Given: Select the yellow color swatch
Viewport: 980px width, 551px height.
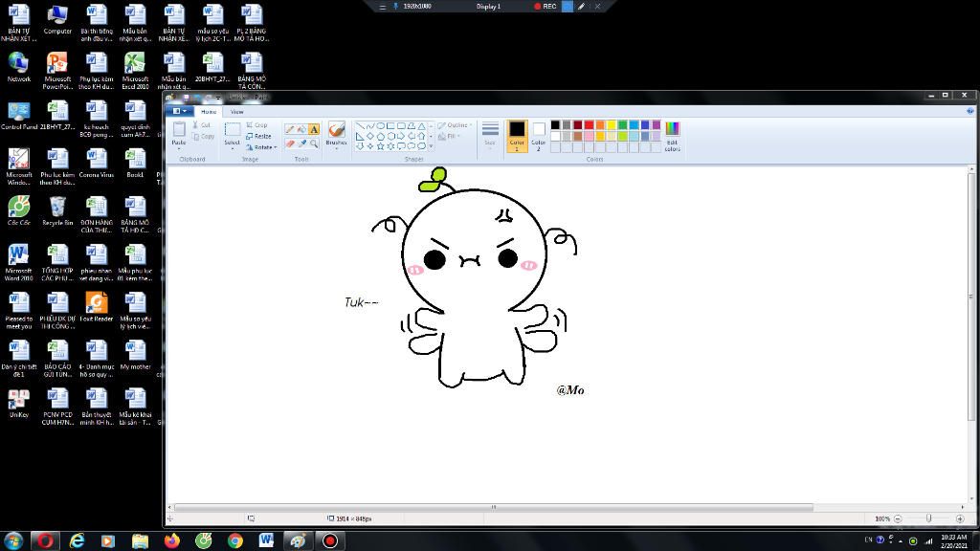Looking at the screenshot, I should 612,125.
